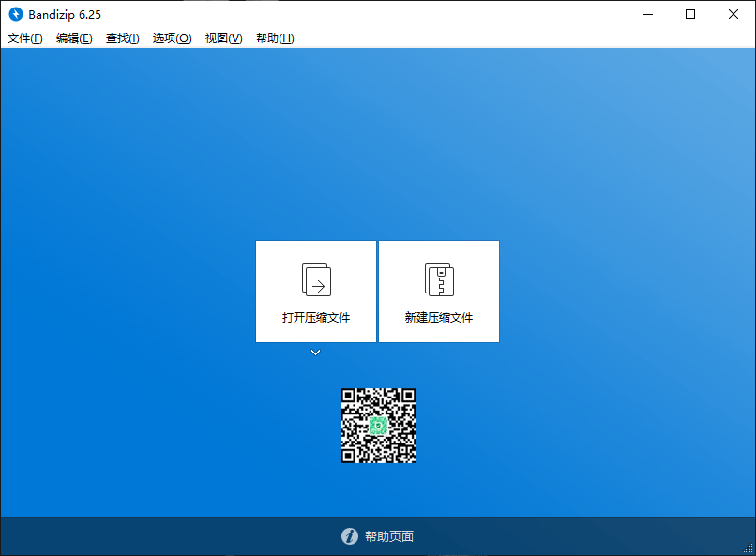Maximize the Bandizip window
The height and width of the screenshot is (556, 756).
[690, 14]
